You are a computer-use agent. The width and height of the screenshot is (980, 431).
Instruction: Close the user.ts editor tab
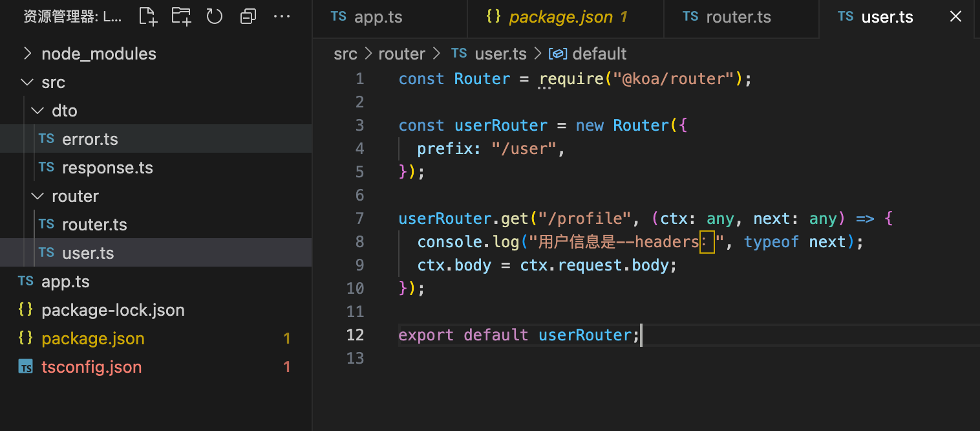click(955, 16)
